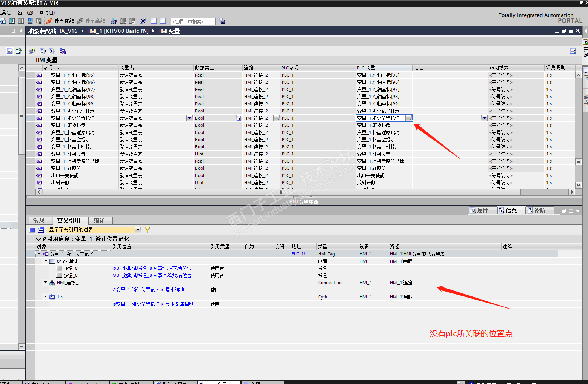Open link @变量_1_避让位置记忆 属性 连接
588x384 pixels.
pyautogui.click(x=149, y=290)
